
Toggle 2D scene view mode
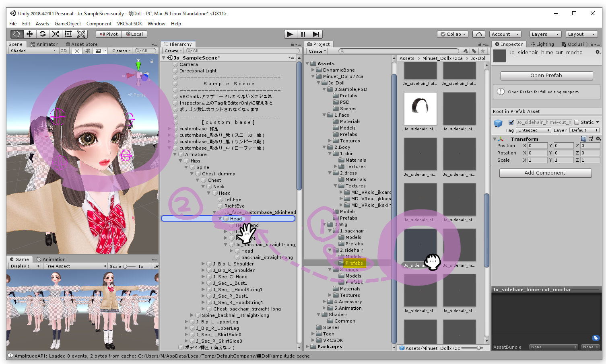(64, 51)
